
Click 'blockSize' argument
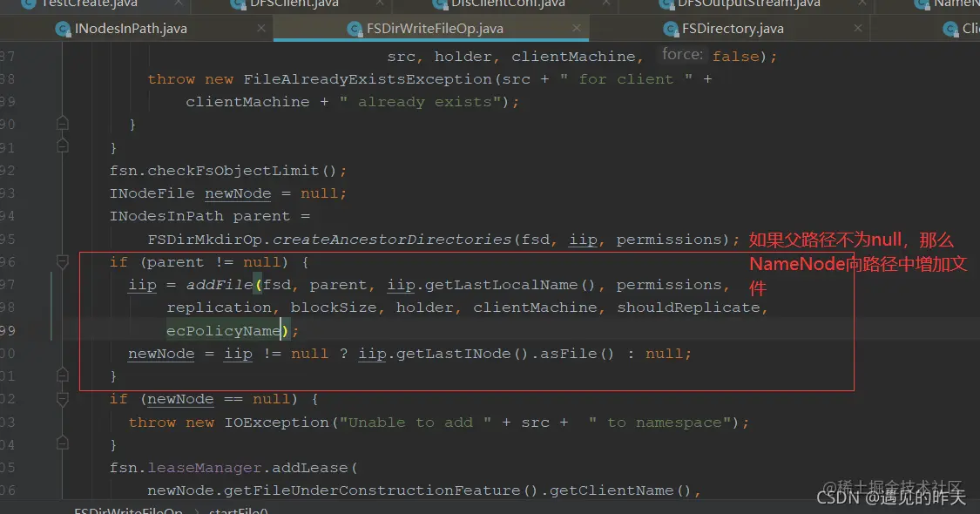(x=333, y=307)
